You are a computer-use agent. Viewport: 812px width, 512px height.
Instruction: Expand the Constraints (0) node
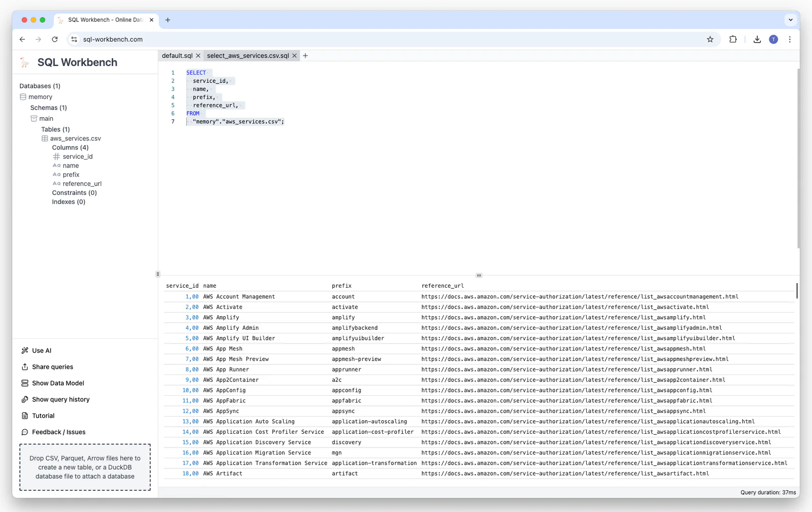(x=75, y=193)
